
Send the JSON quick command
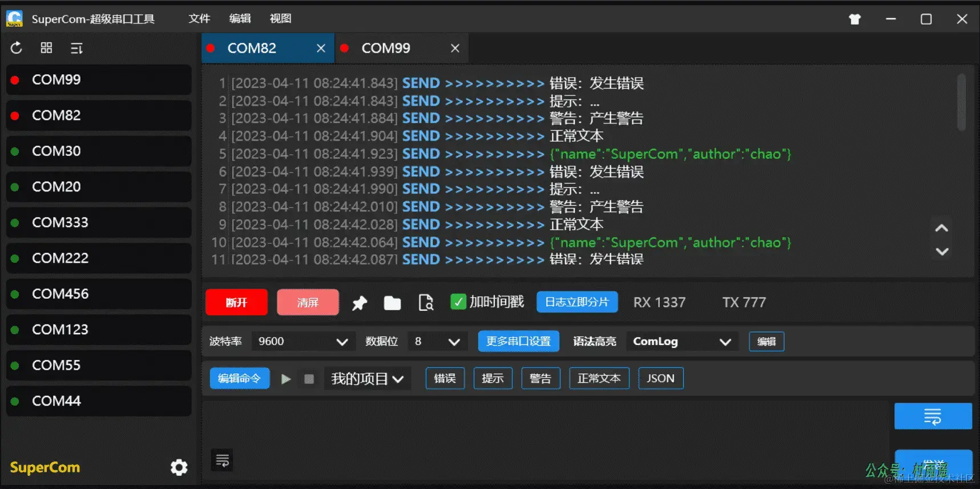pos(660,378)
